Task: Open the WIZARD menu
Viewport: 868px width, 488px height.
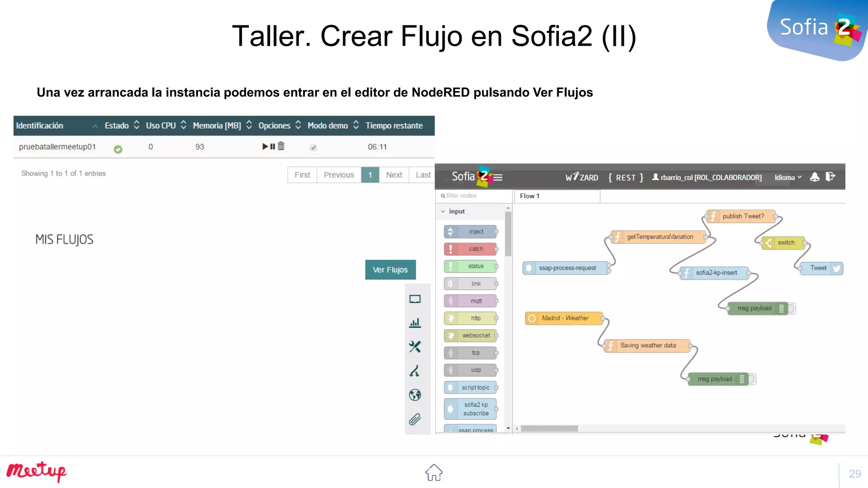Action: (x=581, y=177)
